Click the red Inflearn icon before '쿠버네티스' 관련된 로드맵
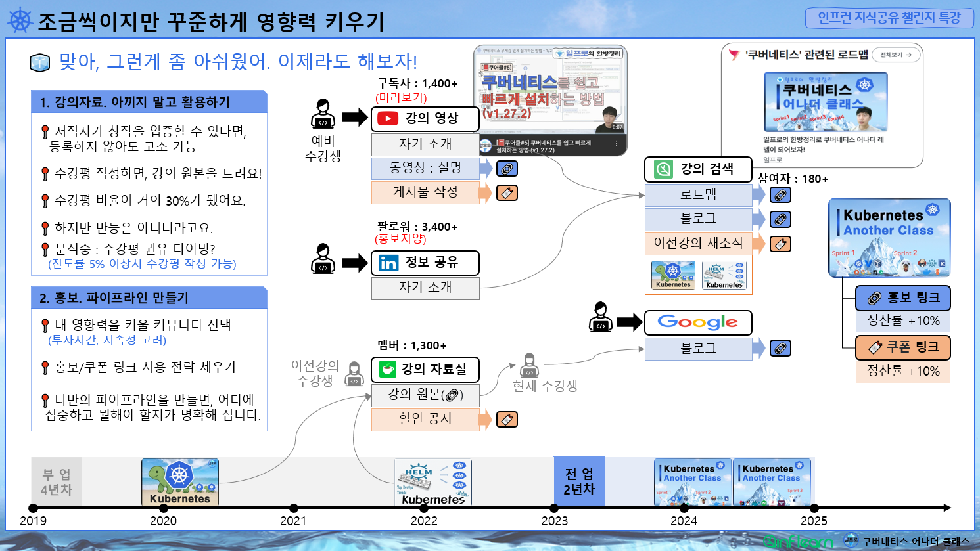980x551 pixels. coord(734,55)
